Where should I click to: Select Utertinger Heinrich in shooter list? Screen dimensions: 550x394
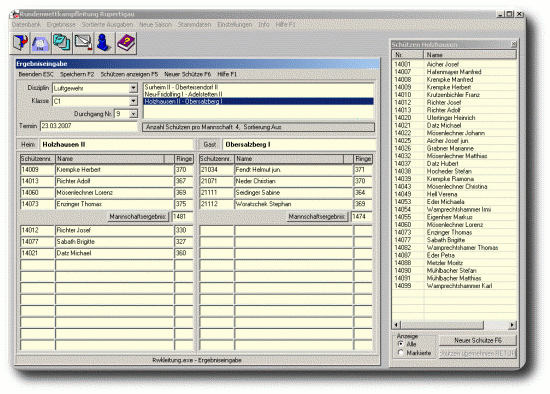454,118
